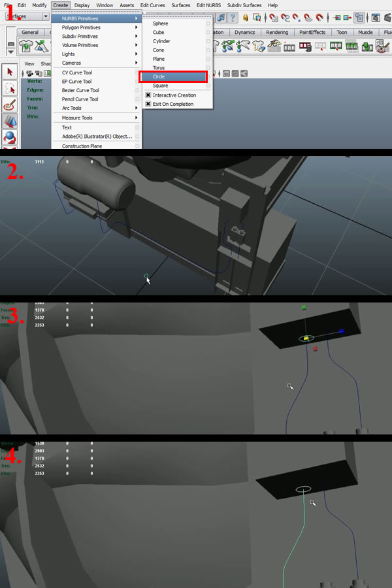
Task: Click the blue question mark help icon
Action: point(233,17)
